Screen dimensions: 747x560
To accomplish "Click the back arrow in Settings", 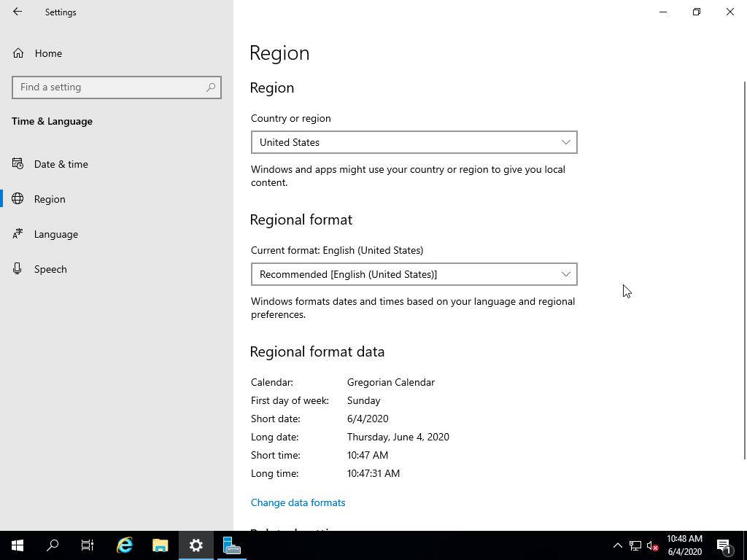I will coord(18,12).
